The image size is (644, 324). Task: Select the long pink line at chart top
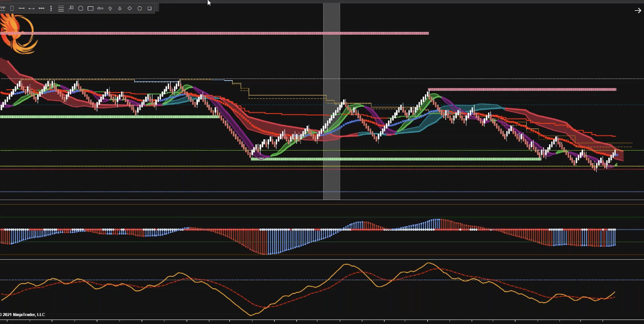[x=228, y=34]
